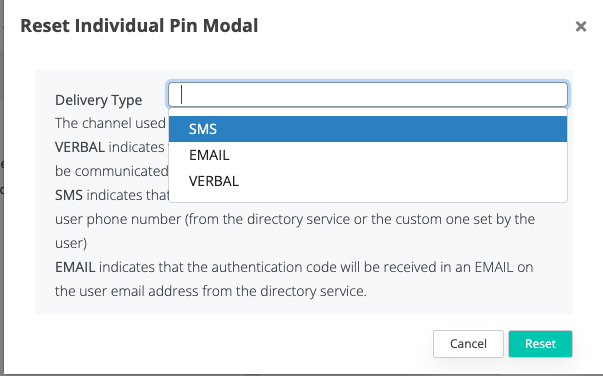Select SMS from the delivery list
Image resolution: width=603 pixels, height=376 pixels.
coord(368,129)
